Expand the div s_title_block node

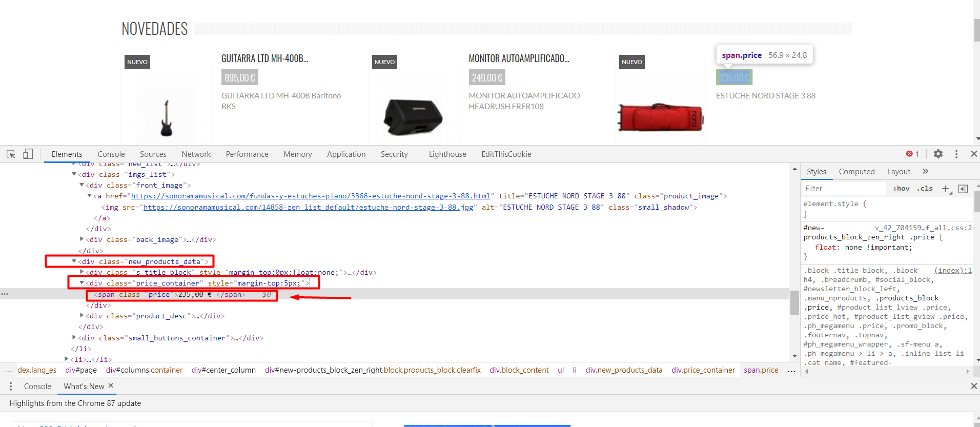tap(81, 272)
